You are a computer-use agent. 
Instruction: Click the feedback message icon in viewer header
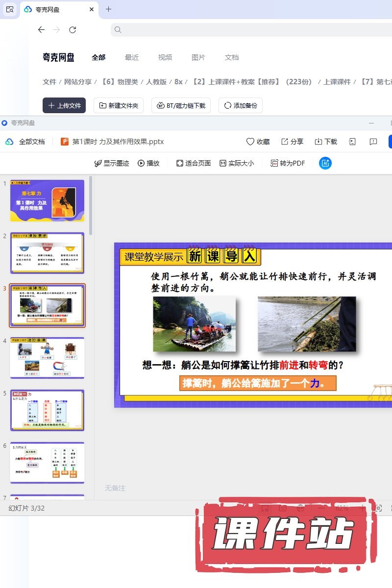click(x=373, y=142)
